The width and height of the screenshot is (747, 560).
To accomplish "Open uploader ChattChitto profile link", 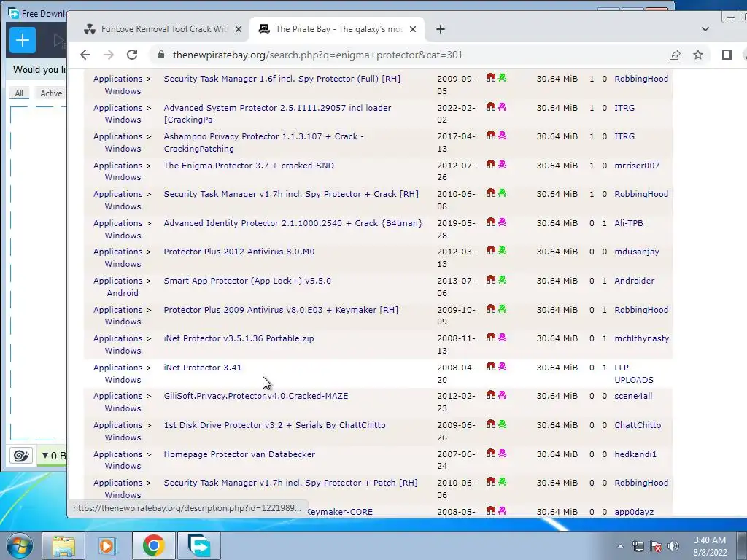I will coord(638,425).
